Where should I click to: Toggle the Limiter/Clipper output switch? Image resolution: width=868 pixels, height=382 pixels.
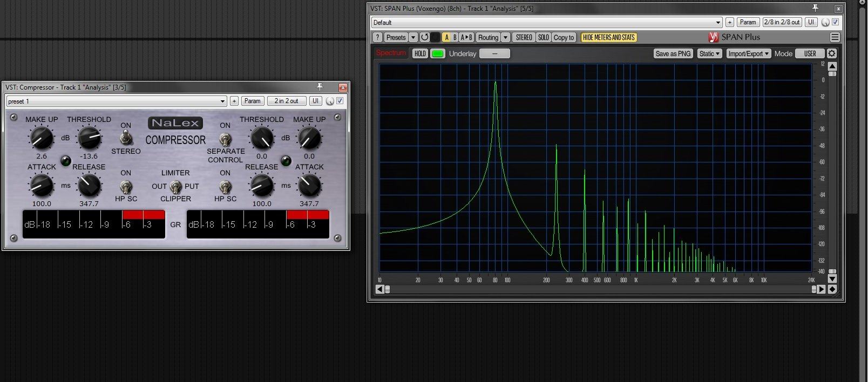coord(175,187)
